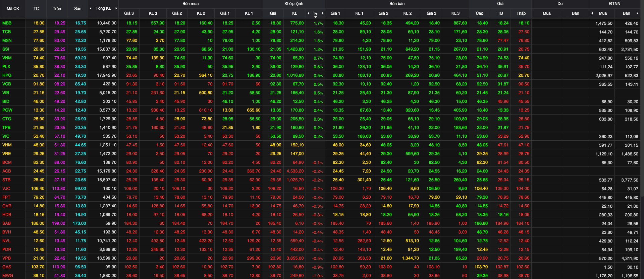
Task: Open BVH stock symbol
Action: [x=6, y=232]
